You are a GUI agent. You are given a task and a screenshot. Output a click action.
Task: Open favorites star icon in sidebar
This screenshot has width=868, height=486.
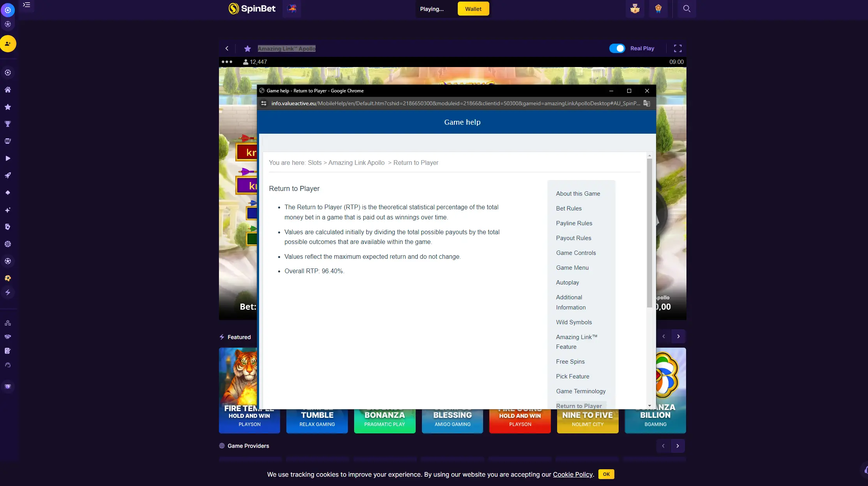[8, 107]
